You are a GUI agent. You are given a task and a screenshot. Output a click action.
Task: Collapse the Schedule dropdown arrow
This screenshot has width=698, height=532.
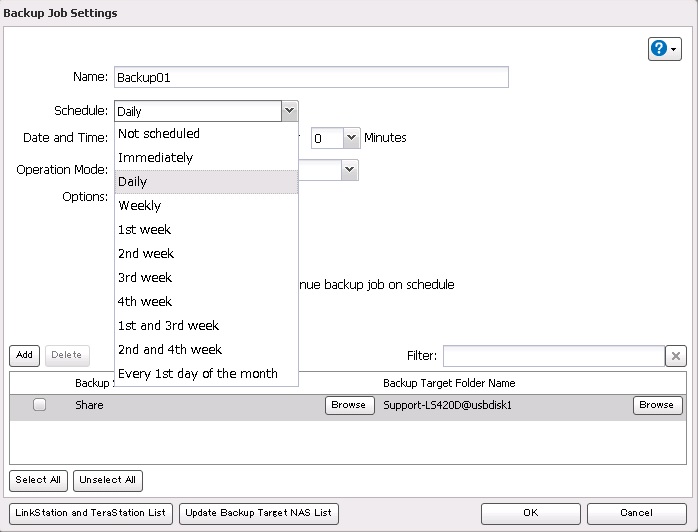pyautogui.click(x=289, y=111)
